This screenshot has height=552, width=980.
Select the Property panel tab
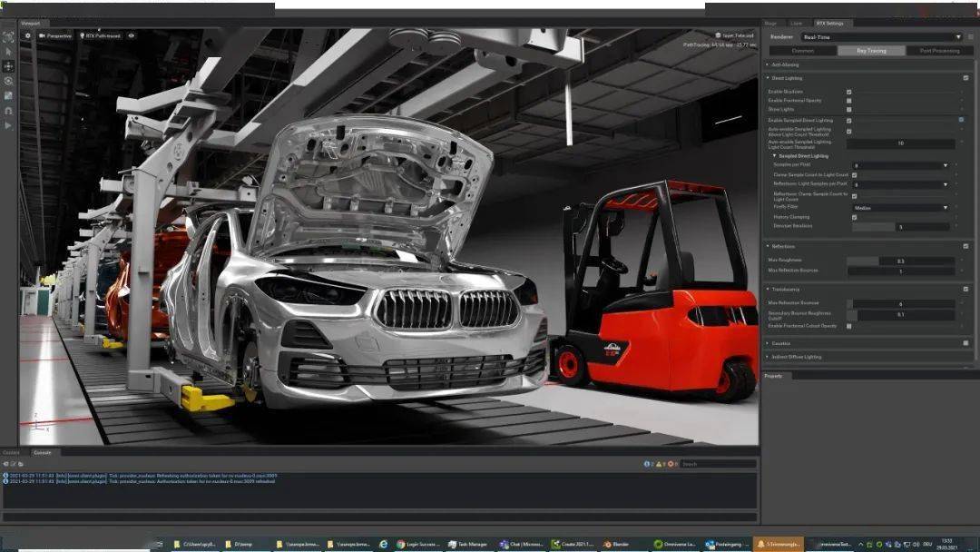774,376
